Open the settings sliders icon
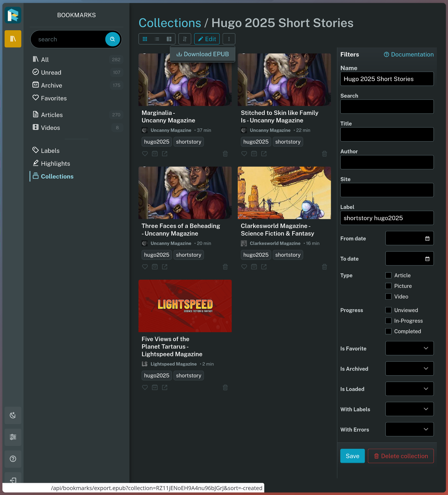Viewport: 448px width, 495px height. point(13,437)
